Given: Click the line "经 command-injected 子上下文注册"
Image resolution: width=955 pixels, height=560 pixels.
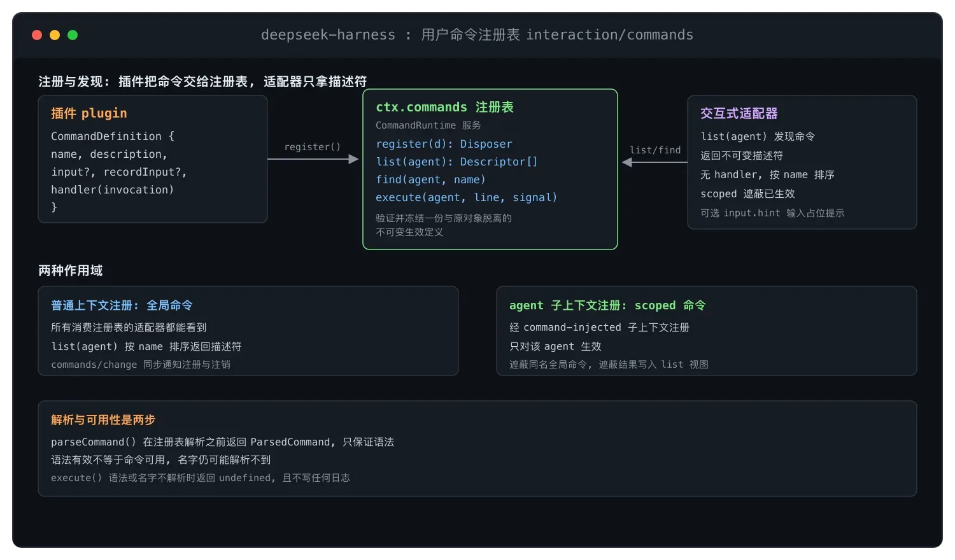Looking at the screenshot, I should 600,327.
